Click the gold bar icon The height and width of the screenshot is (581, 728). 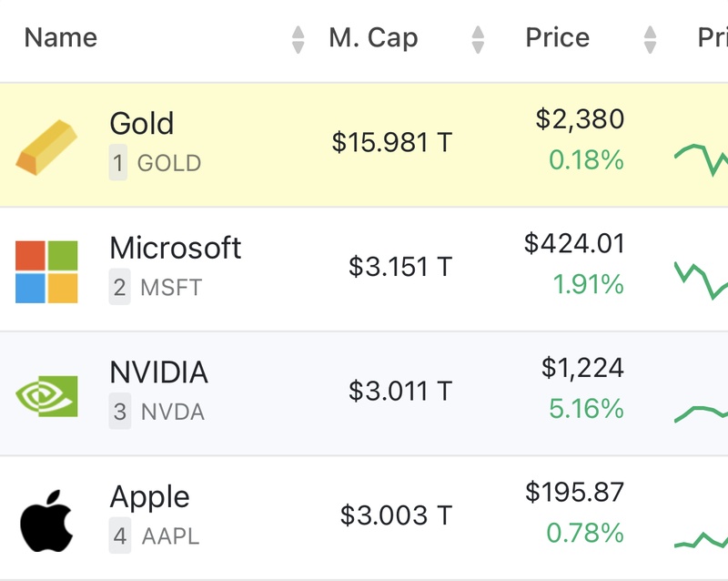(46, 147)
